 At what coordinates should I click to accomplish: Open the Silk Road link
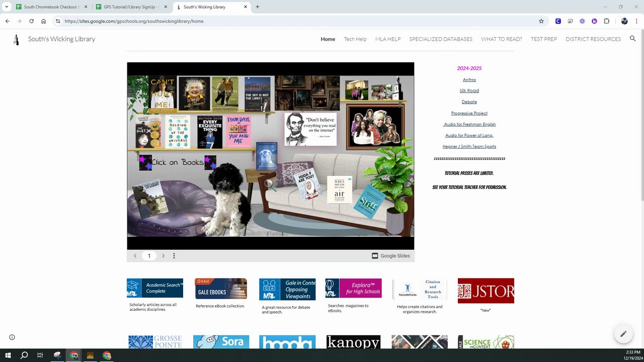[469, 90]
